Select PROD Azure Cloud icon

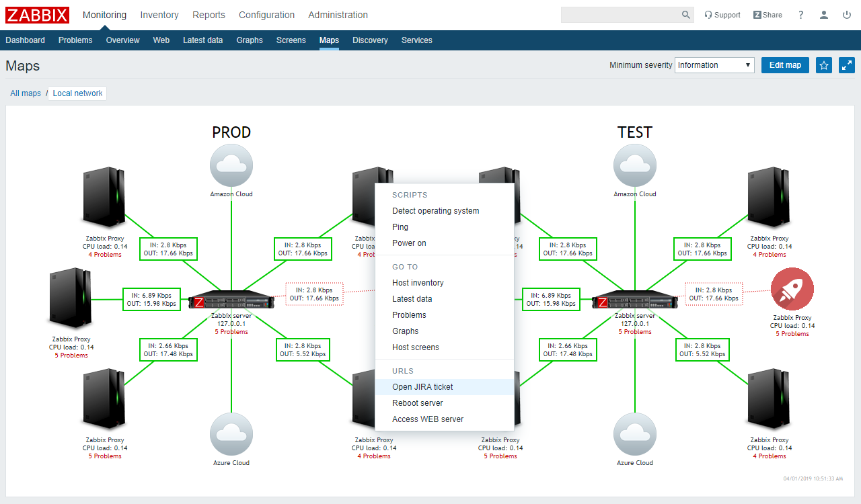(x=231, y=434)
